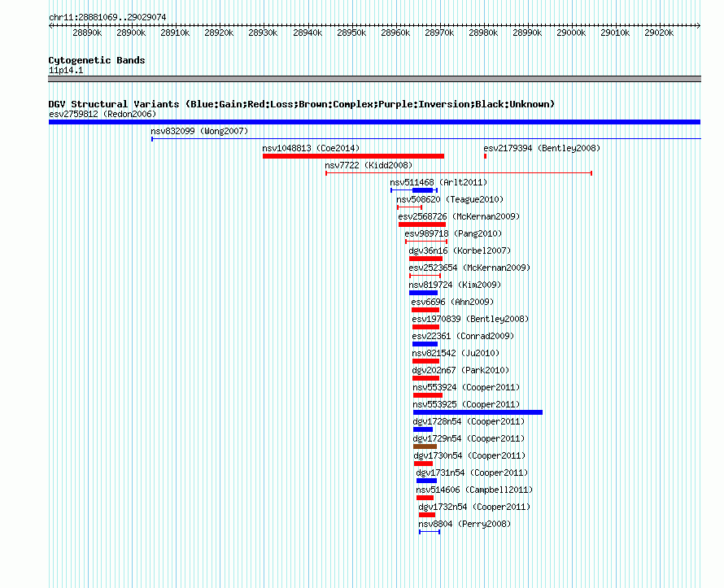The height and width of the screenshot is (588, 724).
Task: Open the dgv1731n54 (Cooper2011) label
Action: (x=472, y=473)
